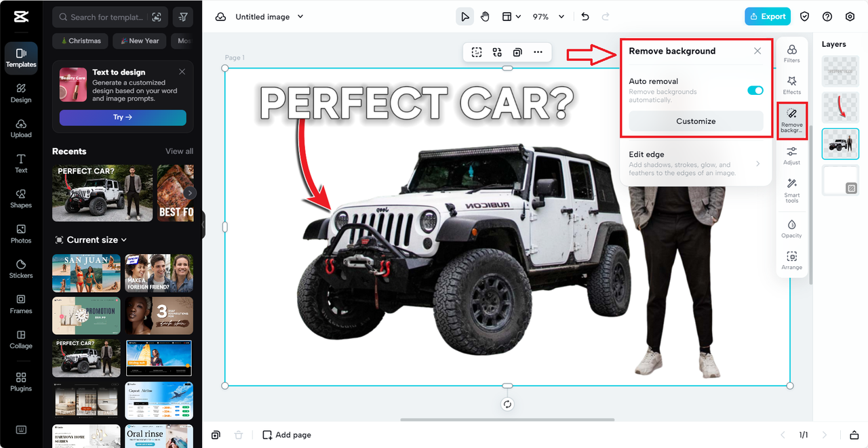The image size is (868, 448).
Task: Open the Frames panel
Action: 21,304
